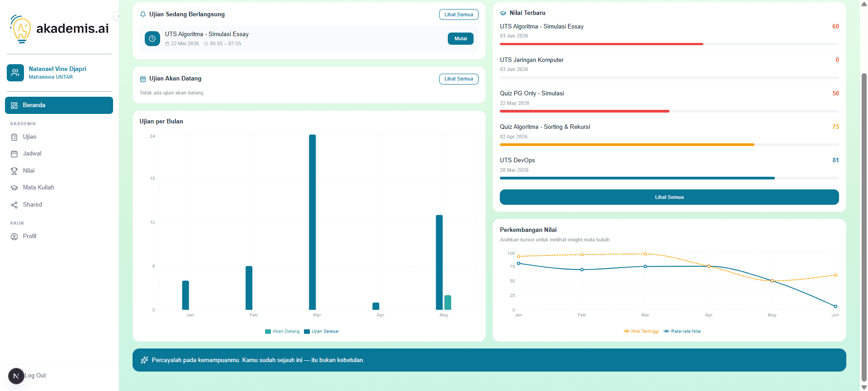Click the round N avatar near Log Out

click(x=16, y=376)
